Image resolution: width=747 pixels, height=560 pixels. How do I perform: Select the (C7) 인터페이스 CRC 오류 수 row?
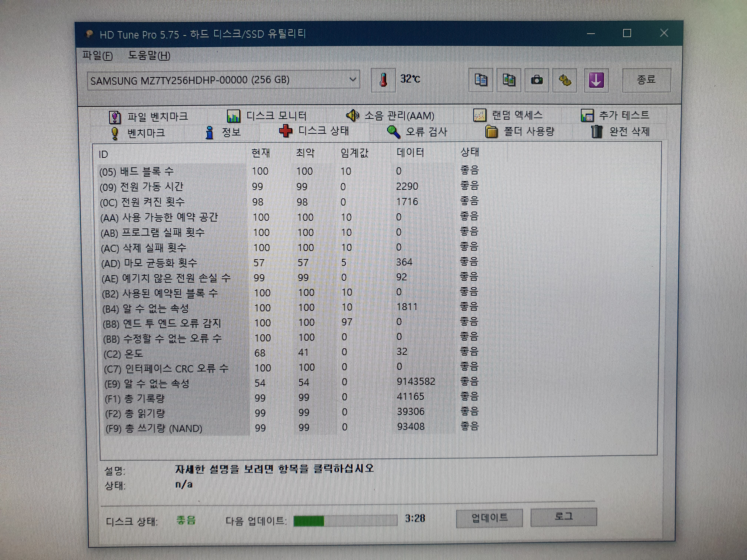coord(292,368)
